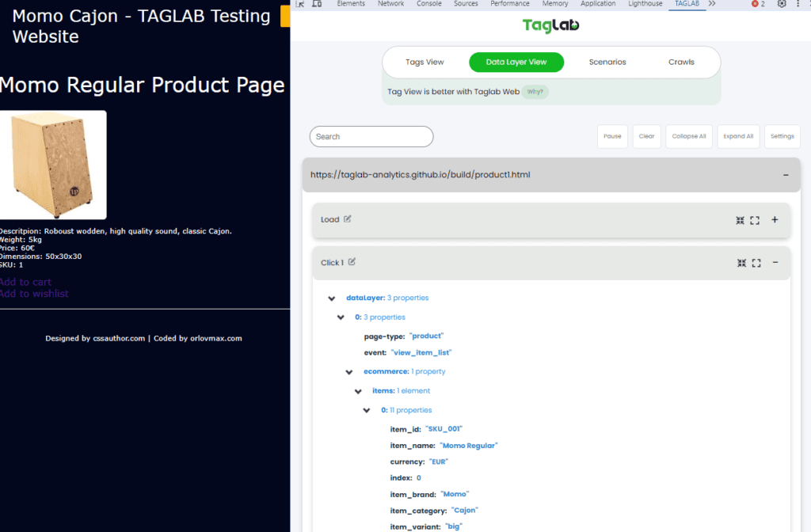Image resolution: width=811 pixels, height=532 pixels.
Task: Click the Collapse All button
Action: tap(689, 136)
